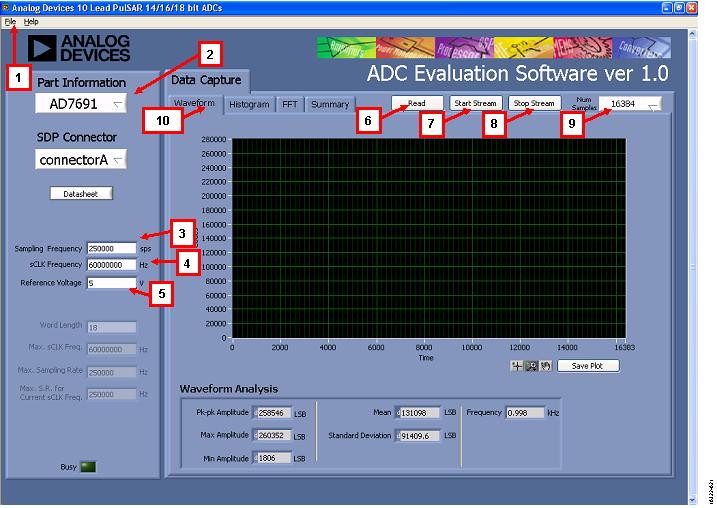Screen dimensions: 717x508
Task: Open the File menu
Action: pos(10,21)
